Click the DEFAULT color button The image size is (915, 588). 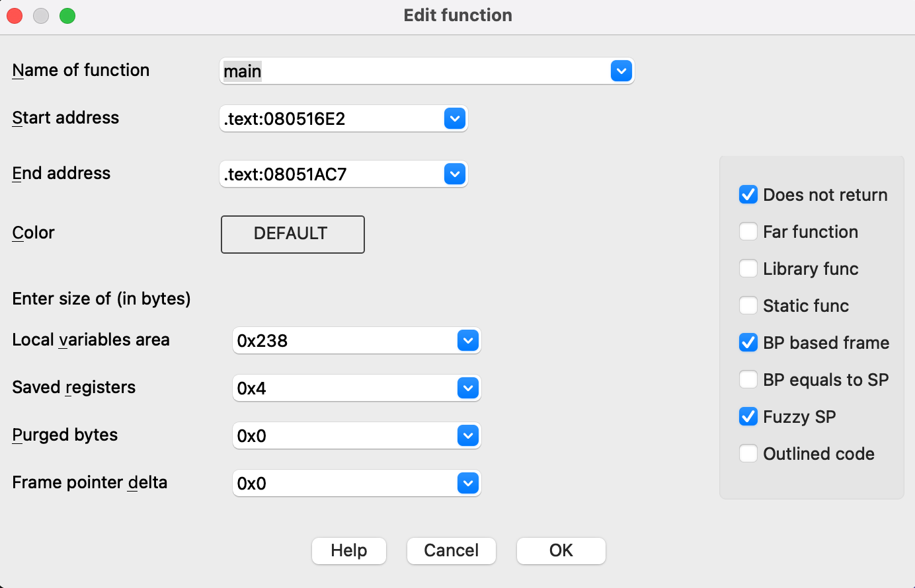tap(292, 234)
